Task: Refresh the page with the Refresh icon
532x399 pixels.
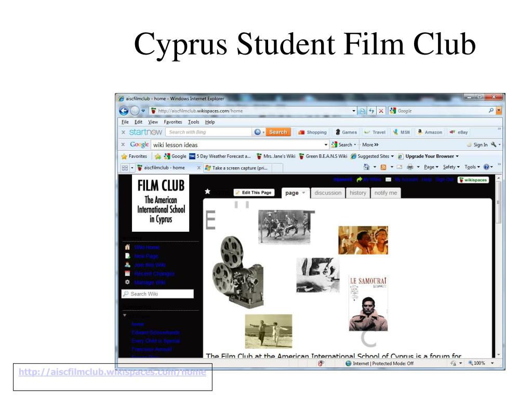Action: 371,111
